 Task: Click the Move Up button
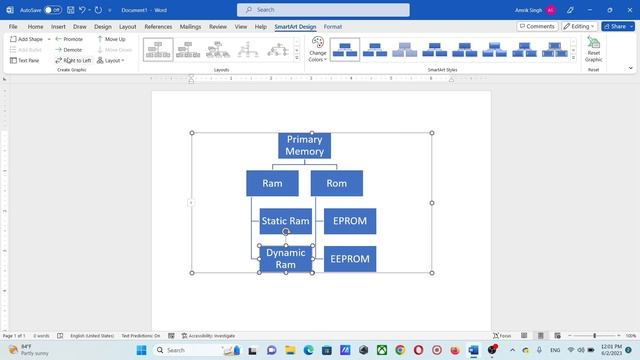click(111, 39)
